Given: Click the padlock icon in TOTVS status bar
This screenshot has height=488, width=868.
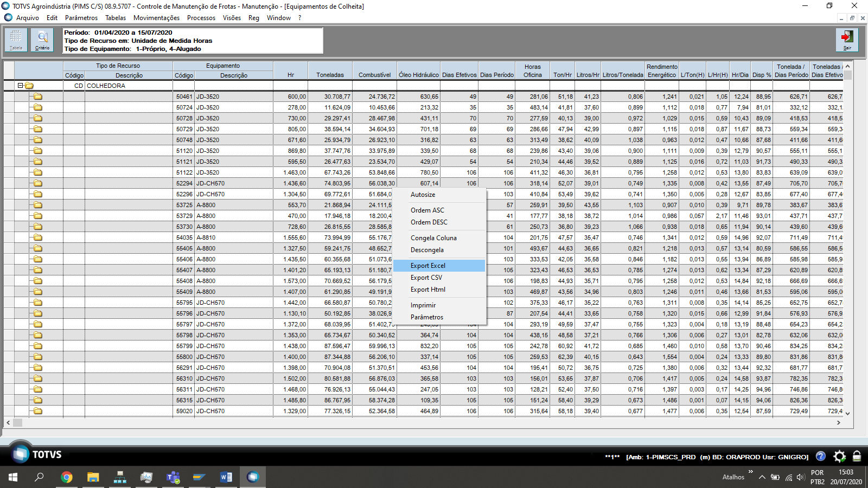Looking at the screenshot, I should coord(857,456).
